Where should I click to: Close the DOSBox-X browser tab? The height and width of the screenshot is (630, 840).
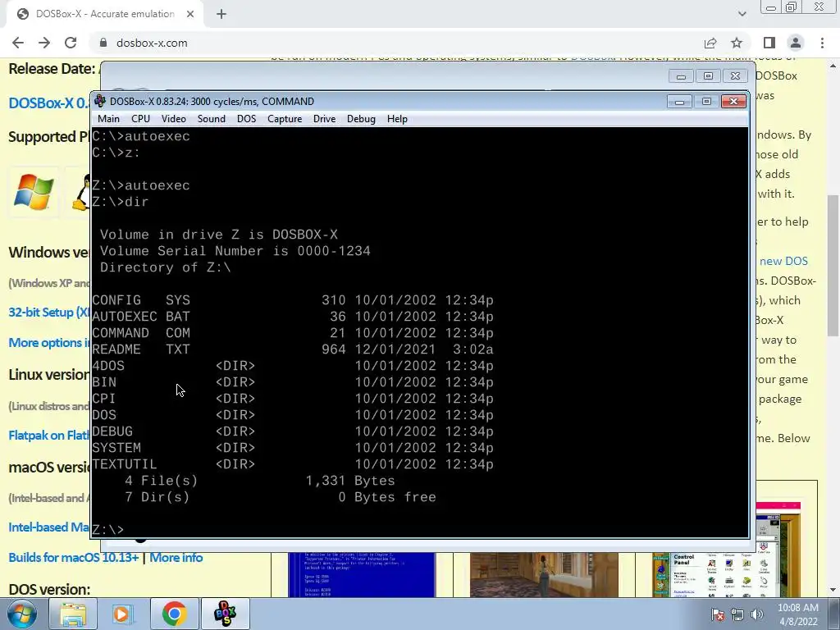click(x=190, y=14)
